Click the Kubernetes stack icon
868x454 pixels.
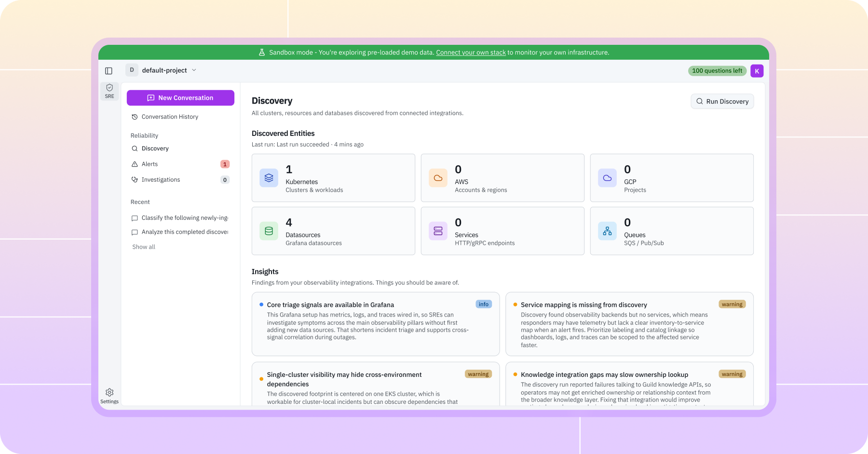[269, 178]
